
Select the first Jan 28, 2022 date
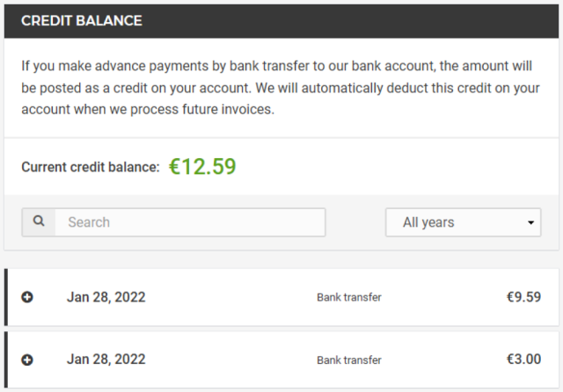(x=106, y=297)
